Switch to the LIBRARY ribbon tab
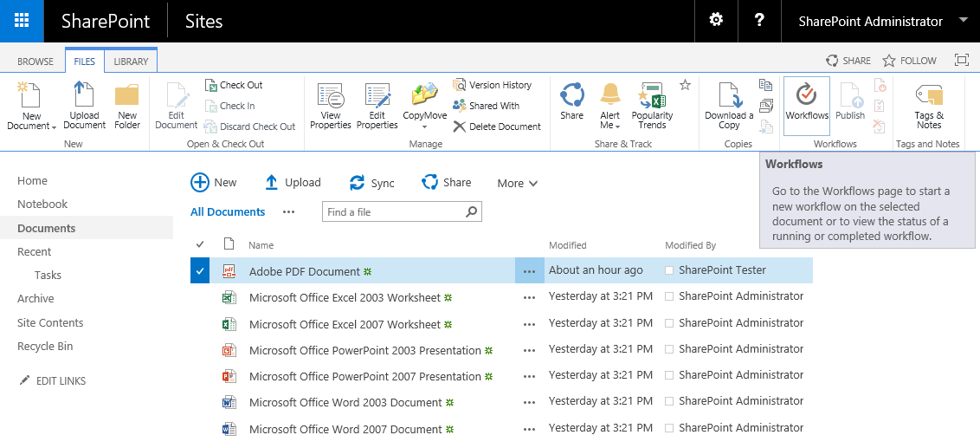 [x=131, y=62]
